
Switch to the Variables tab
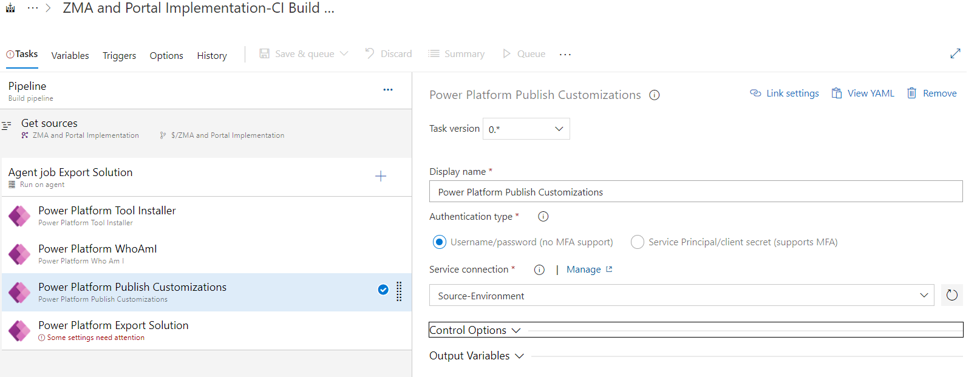70,55
